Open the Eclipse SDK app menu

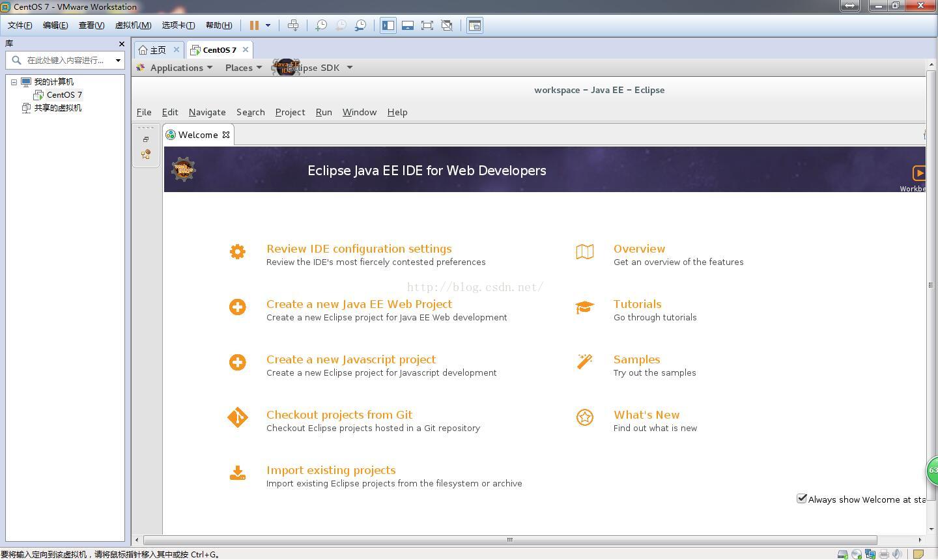[313, 68]
